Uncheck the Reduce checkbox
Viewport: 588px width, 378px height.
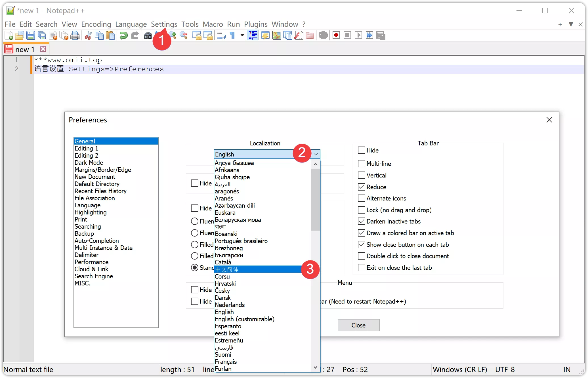tap(361, 187)
